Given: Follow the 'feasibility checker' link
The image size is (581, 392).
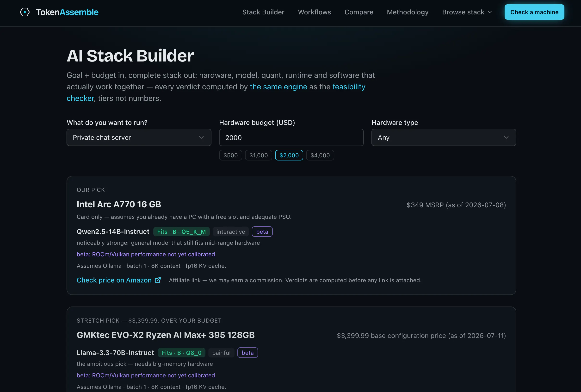Looking at the screenshot, I should (349, 87).
